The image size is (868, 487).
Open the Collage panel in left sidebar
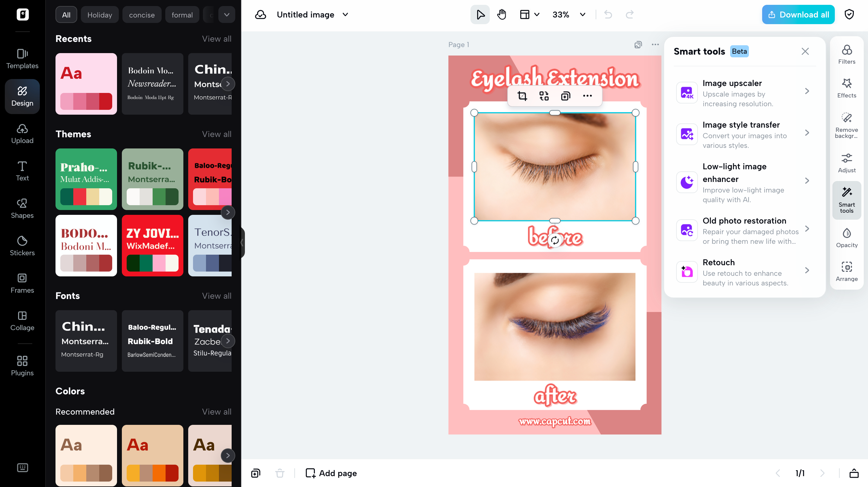(x=22, y=320)
